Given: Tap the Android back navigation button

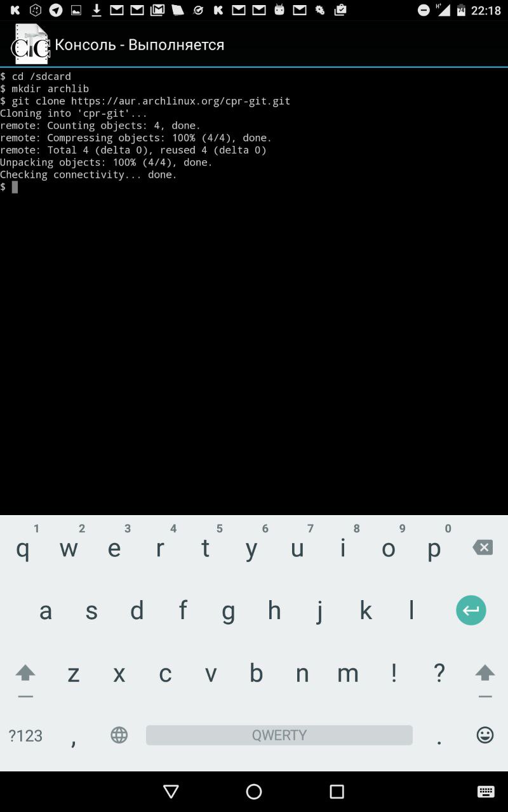Looking at the screenshot, I should [171, 791].
